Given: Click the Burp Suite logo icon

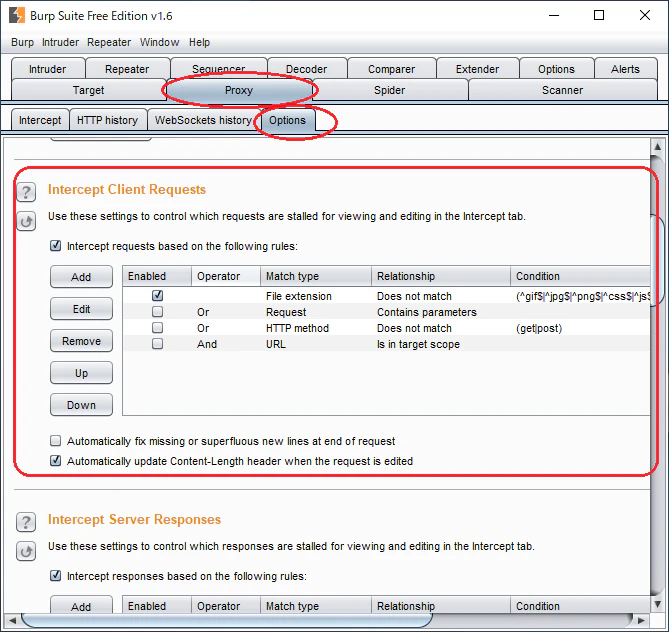Looking at the screenshot, I should pos(17,15).
